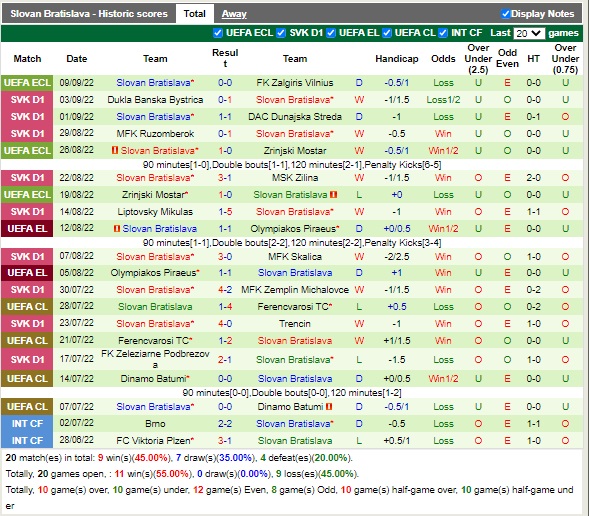The width and height of the screenshot is (589, 516).
Task: Open DAC Dunajska Streda team link
Action: [x=295, y=116]
